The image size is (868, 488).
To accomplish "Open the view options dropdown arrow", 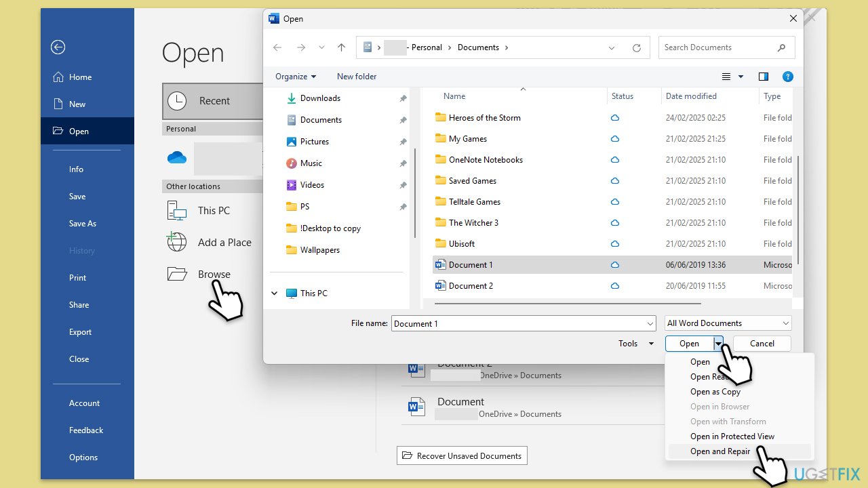I will 741,77.
